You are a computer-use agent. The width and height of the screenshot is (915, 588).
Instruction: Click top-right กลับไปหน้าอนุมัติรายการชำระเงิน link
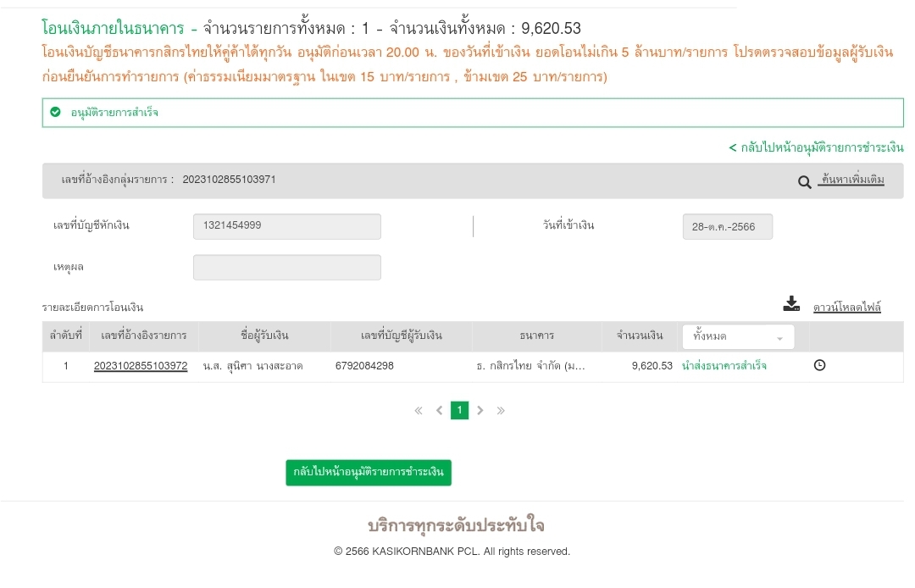coord(816,147)
